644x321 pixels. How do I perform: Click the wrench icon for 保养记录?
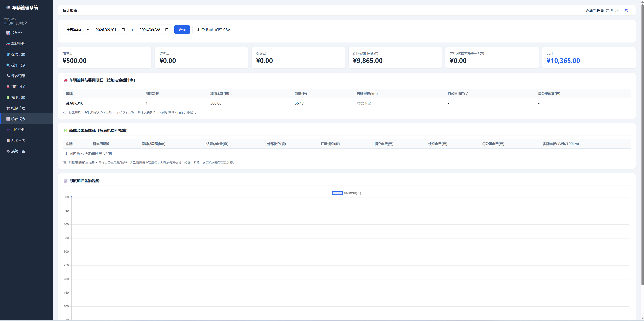click(x=8, y=76)
